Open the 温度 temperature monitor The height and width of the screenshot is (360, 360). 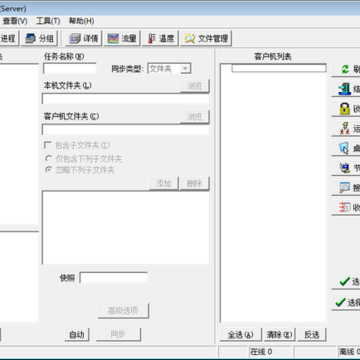[x=161, y=38]
